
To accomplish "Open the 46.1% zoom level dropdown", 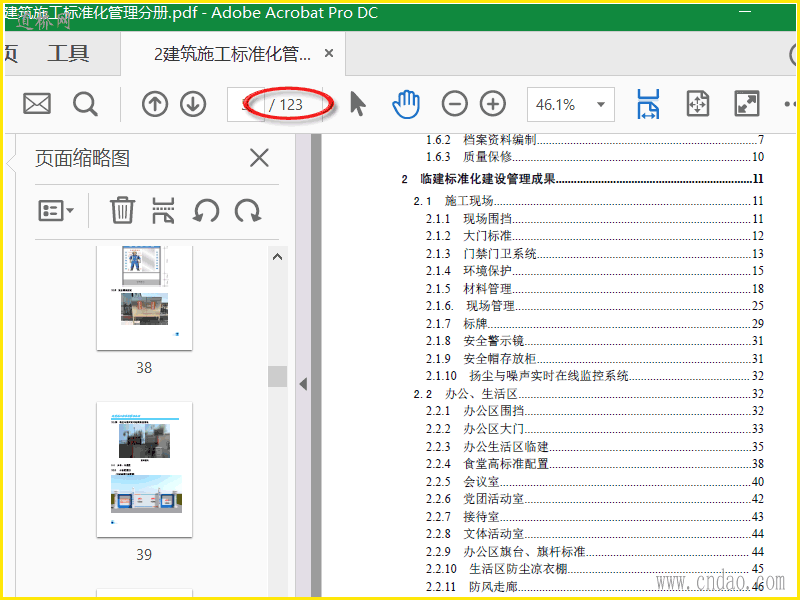I will pyautogui.click(x=570, y=105).
